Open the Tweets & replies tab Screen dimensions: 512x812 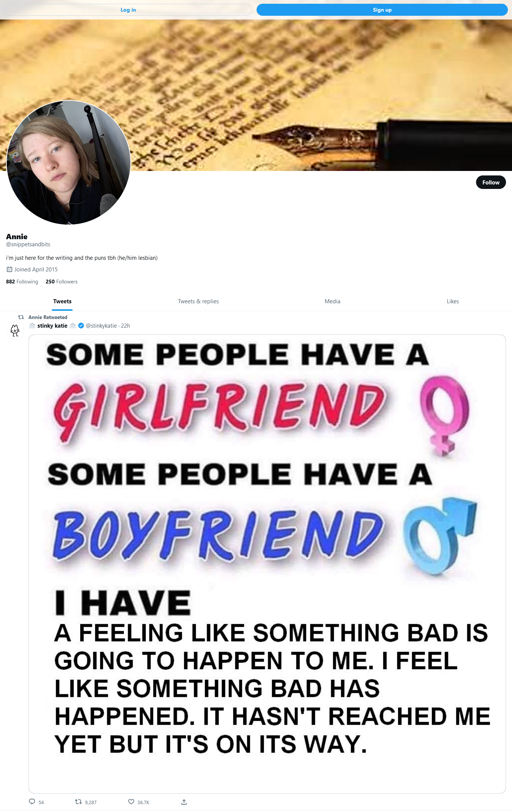(x=198, y=301)
